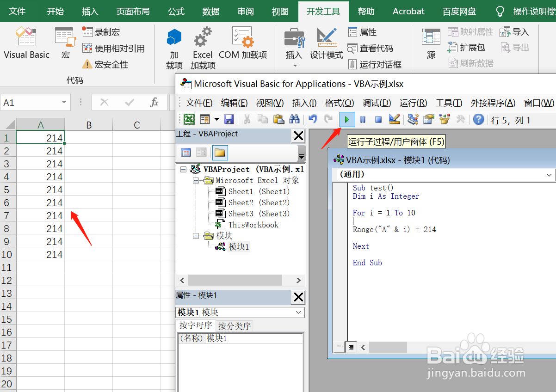The height and width of the screenshot is (392, 556).
Task: Switch to the 视图 ribbon tab
Action: pyautogui.click(x=280, y=11)
